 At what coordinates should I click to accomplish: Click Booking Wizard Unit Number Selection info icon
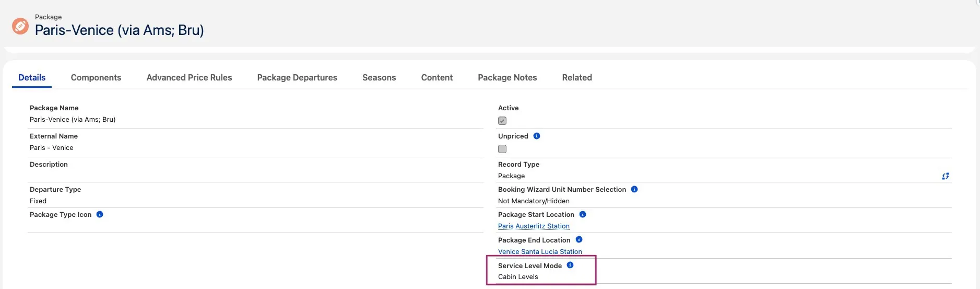(x=634, y=189)
